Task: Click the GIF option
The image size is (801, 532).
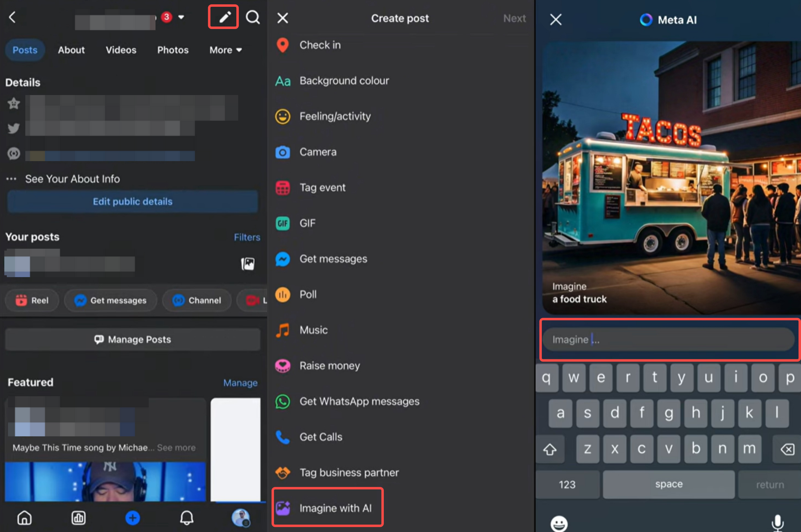Action: tap(306, 223)
